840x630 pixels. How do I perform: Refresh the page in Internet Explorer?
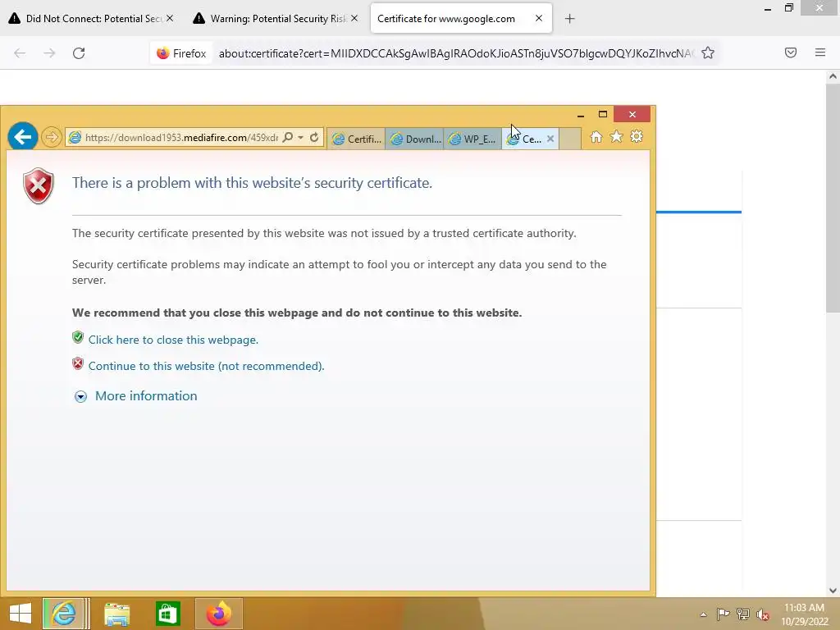[314, 137]
